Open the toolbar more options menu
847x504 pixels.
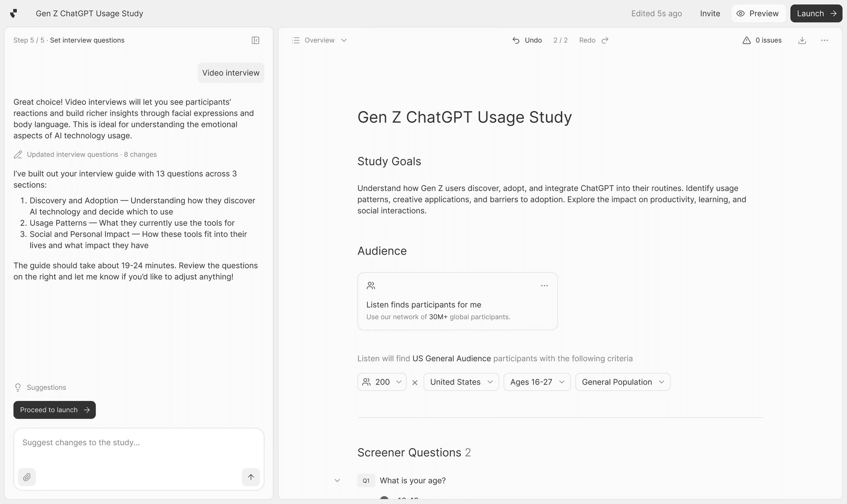824,40
